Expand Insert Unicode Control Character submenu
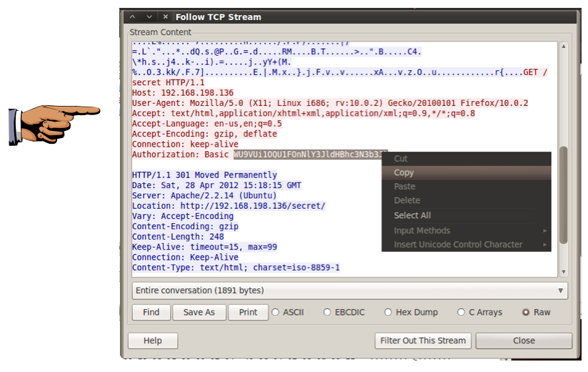Image resolution: width=588 pixels, height=372 pixels. [467, 245]
